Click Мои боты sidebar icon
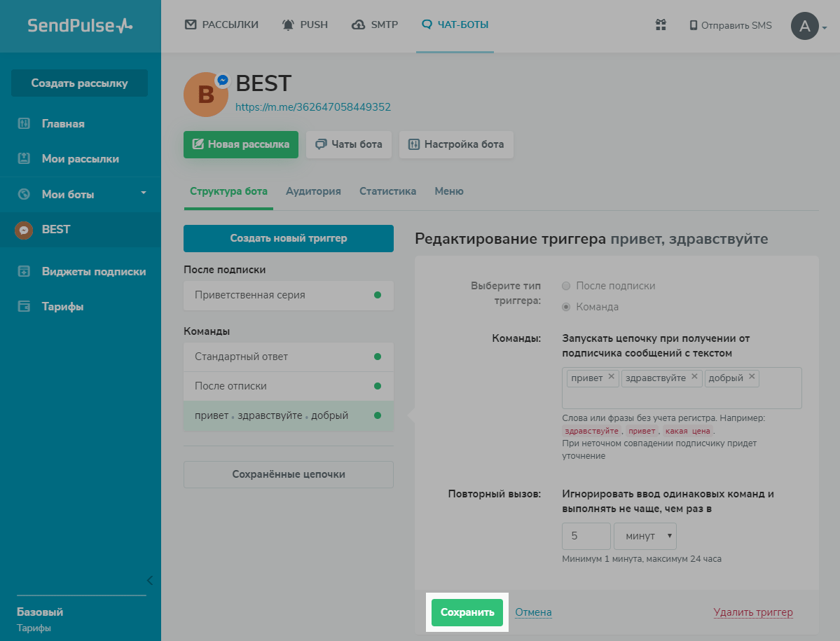Screen dimensions: 840x641 point(24,194)
